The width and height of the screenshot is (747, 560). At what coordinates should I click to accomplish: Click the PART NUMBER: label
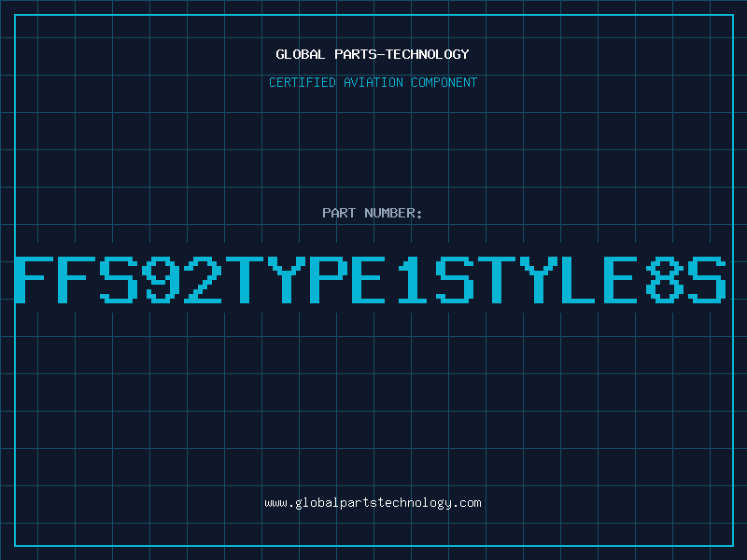372,213
